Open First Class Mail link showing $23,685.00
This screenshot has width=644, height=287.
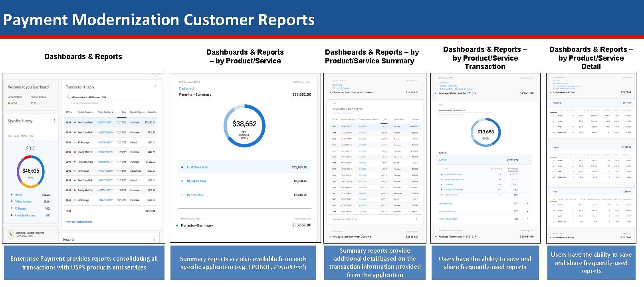pyautogui.click(x=197, y=167)
